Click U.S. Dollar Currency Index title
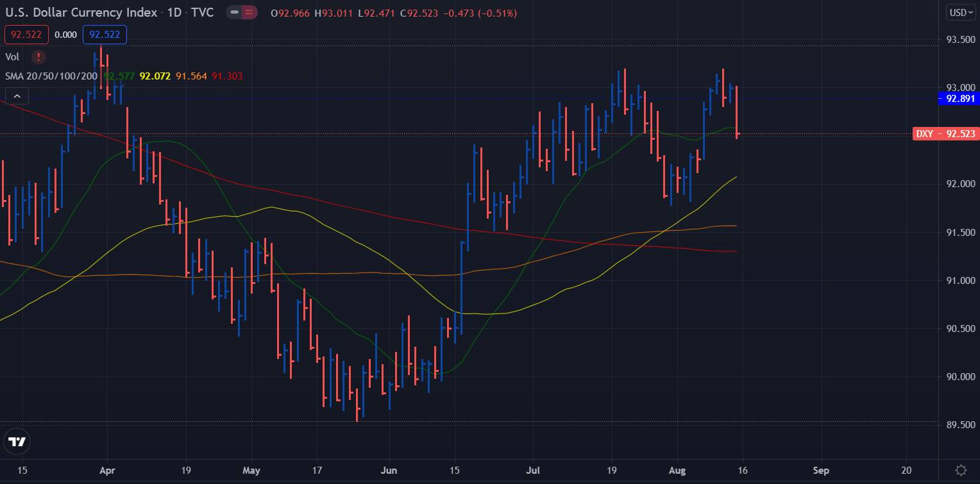980x484 pixels. (x=81, y=13)
